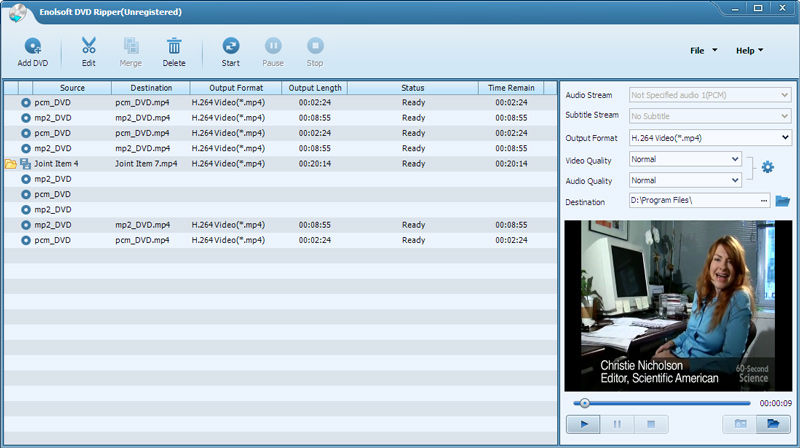Open the Audio Stream dropdown
Image resolution: width=800 pixels, height=448 pixels.
[x=710, y=95]
